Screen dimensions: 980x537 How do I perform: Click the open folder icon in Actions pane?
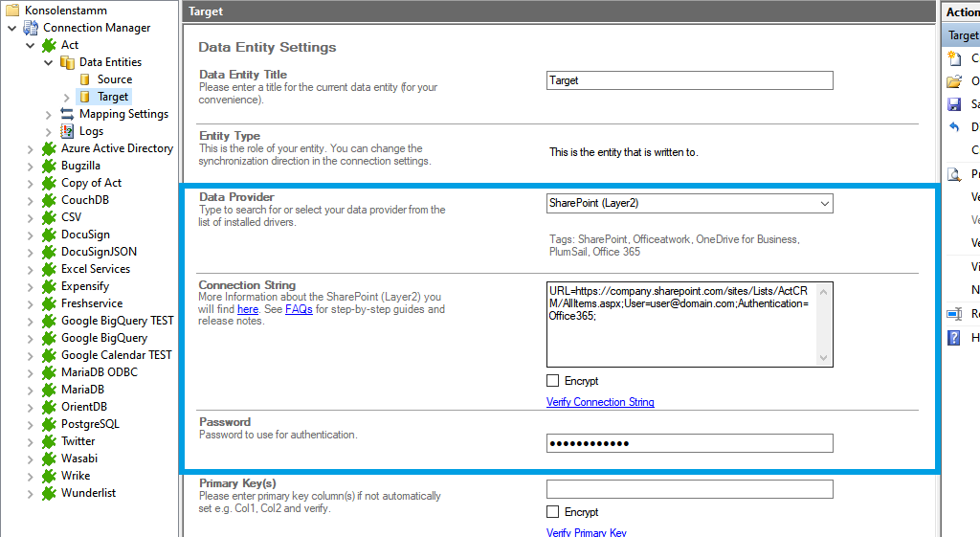954,81
